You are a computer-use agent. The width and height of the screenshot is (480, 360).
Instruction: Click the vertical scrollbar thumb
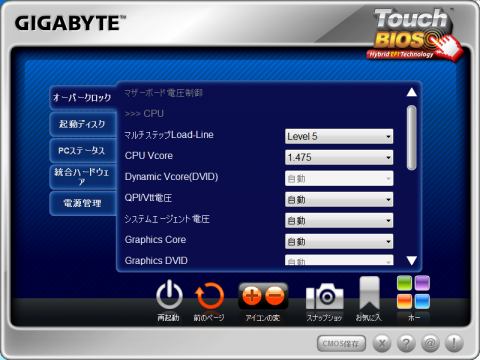pyautogui.click(x=412, y=138)
